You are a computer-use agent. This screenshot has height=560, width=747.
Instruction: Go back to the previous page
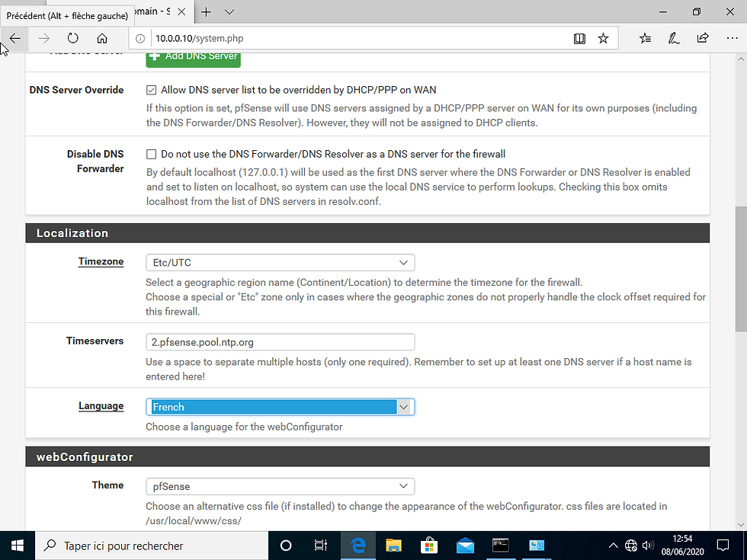[x=15, y=38]
